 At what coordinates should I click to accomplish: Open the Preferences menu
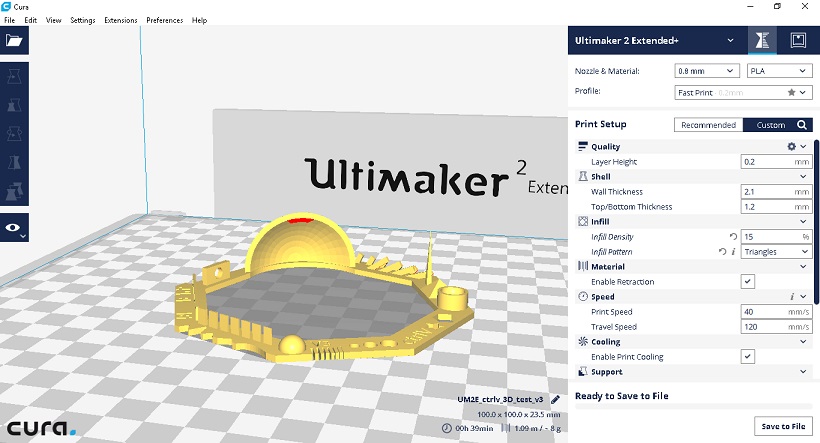coord(165,20)
